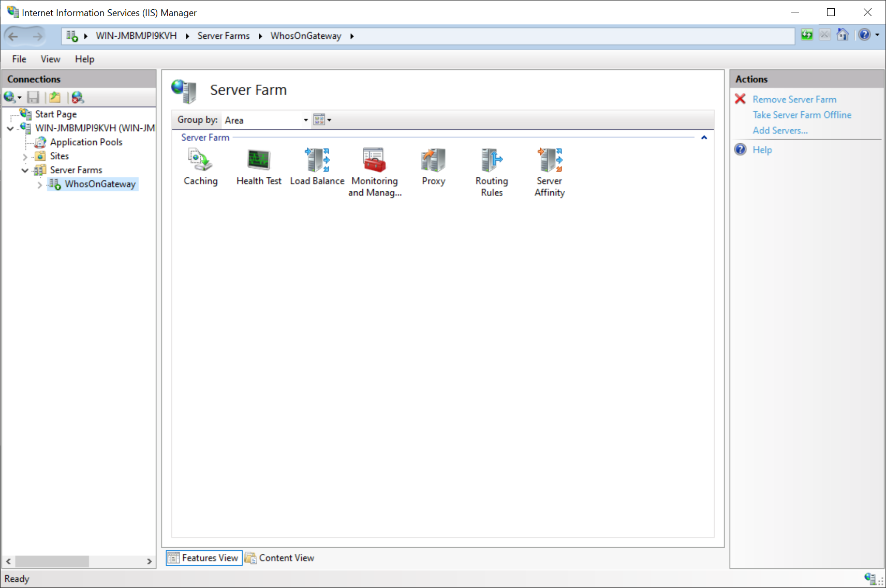
Task: Expand the Sites tree node
Action: [25, 156]
